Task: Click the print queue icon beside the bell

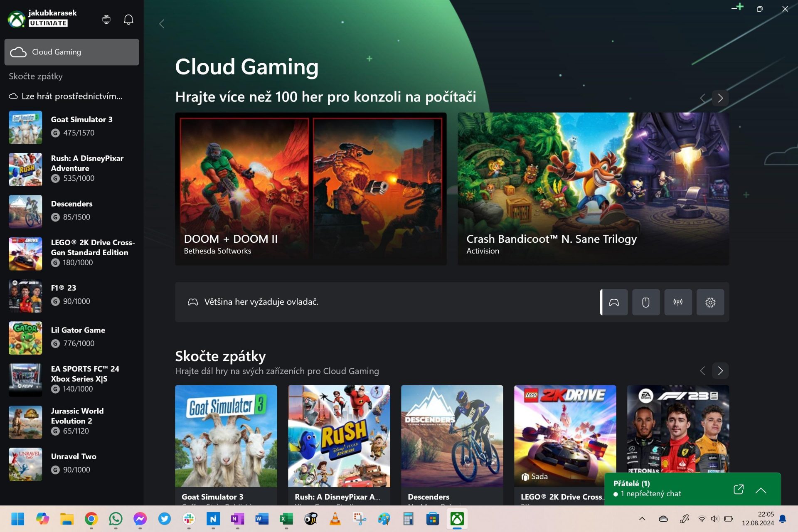Action: [106, 20]
